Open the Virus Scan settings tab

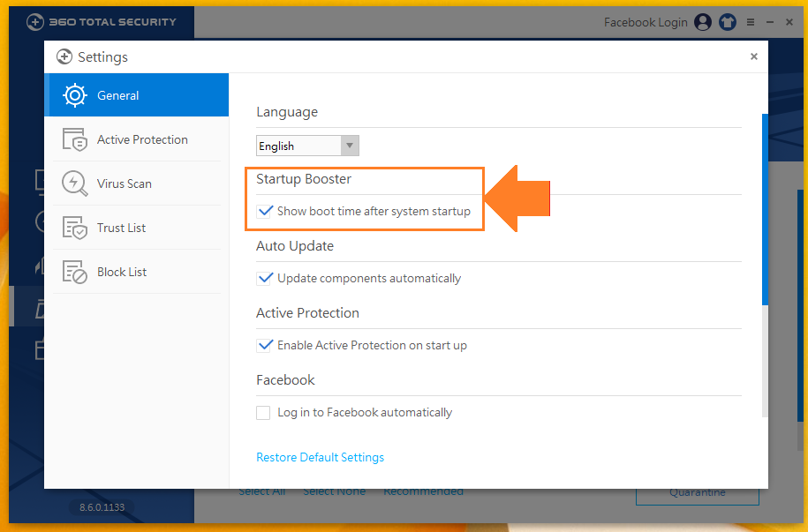(x=137, y=184)
